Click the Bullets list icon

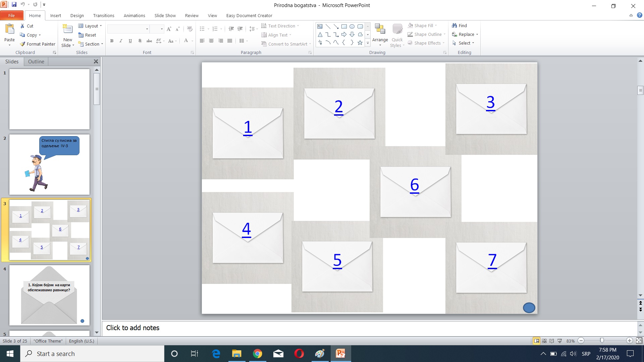point(202,29)
